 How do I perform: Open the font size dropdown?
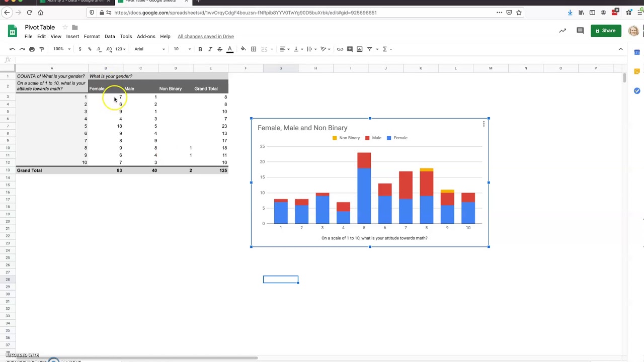[182, 49]
